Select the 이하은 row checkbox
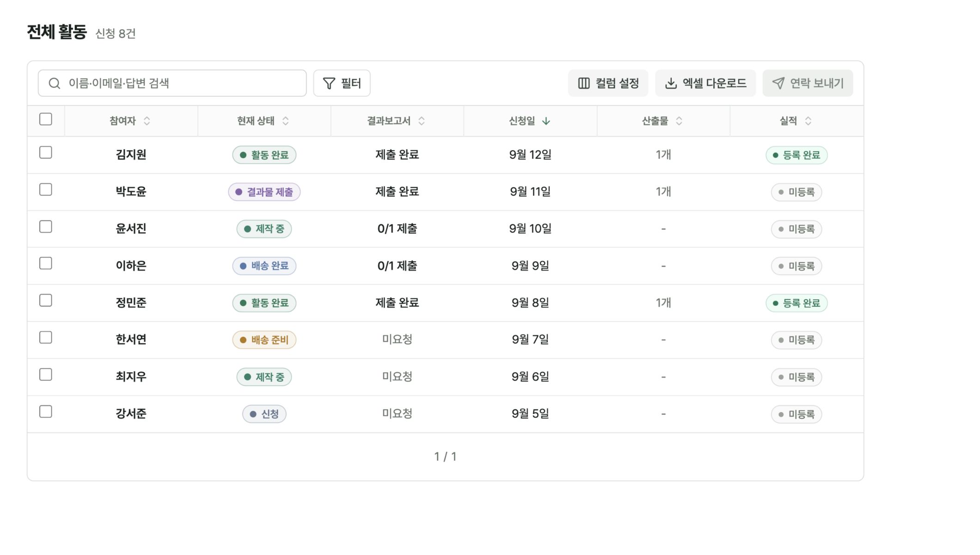 (x=46, y=264)
